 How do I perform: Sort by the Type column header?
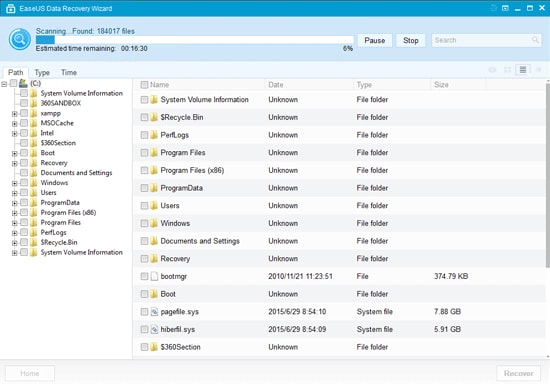pyautogui.click(x=364, y=85)
